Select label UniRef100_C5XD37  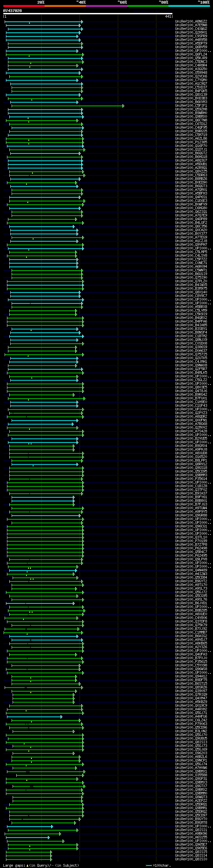tap(191, 87)
